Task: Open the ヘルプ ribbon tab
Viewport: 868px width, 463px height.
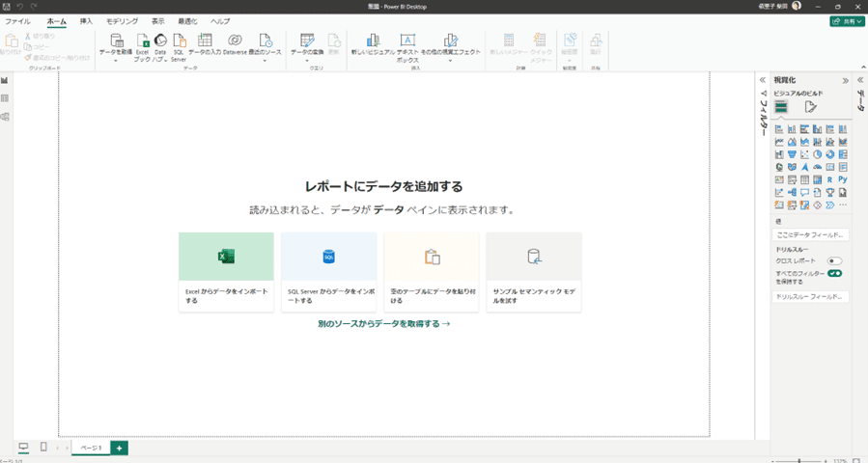Action: pyautogui.click(x=220, y=21)
